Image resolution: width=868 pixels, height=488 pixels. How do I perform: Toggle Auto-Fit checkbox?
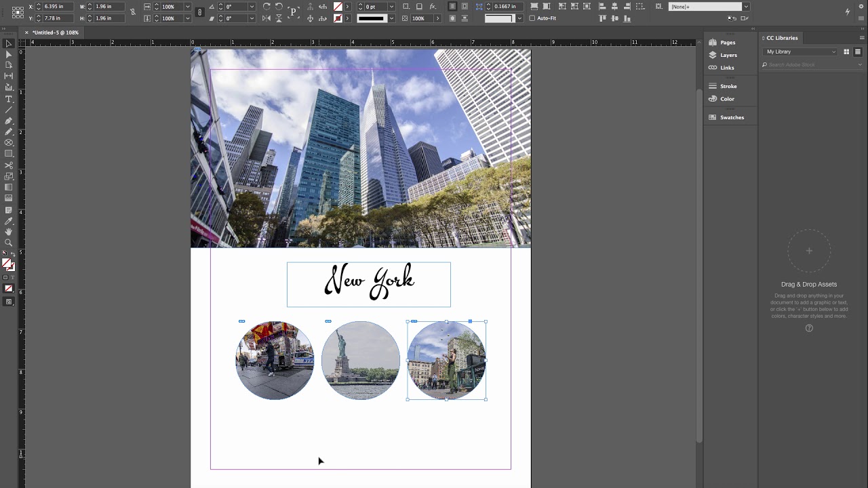(x=532, y=18)
